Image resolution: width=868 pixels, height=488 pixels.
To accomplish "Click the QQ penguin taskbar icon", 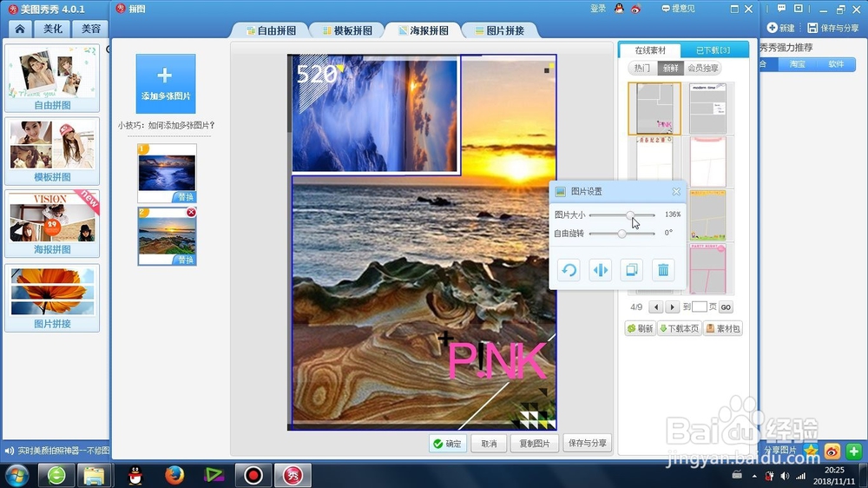I will point(135,475).
